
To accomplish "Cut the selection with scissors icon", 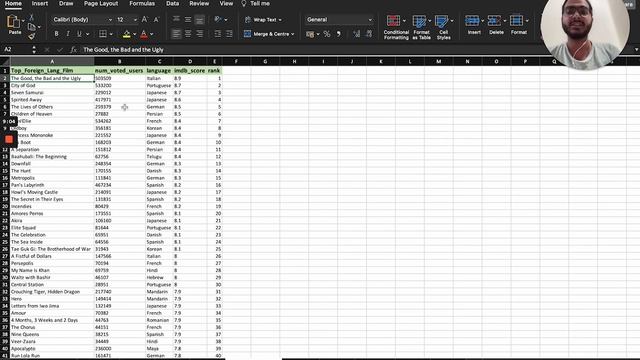I will 31,18.
